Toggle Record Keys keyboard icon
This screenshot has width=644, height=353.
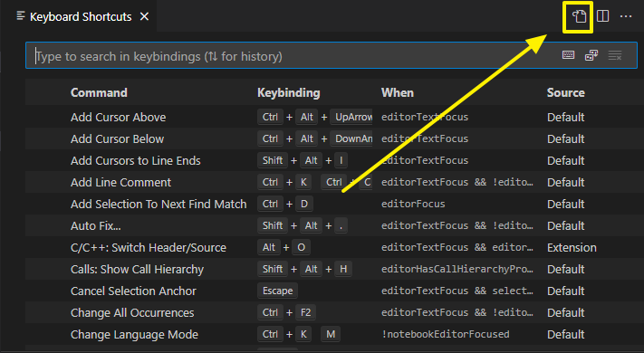point(569,55)
